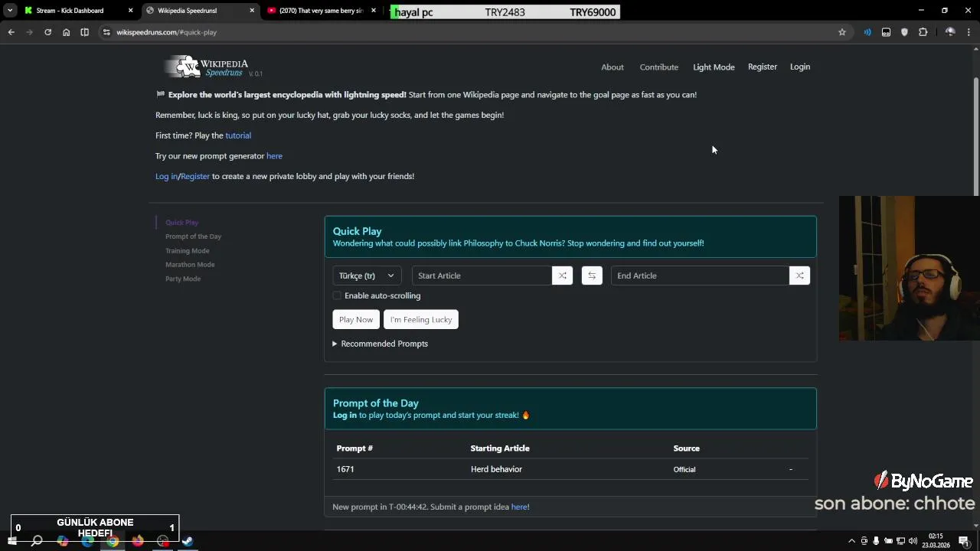This screenshot has width=980, height=551.
Task: Click Register in the top navigation
Action: tap(763, 67)
